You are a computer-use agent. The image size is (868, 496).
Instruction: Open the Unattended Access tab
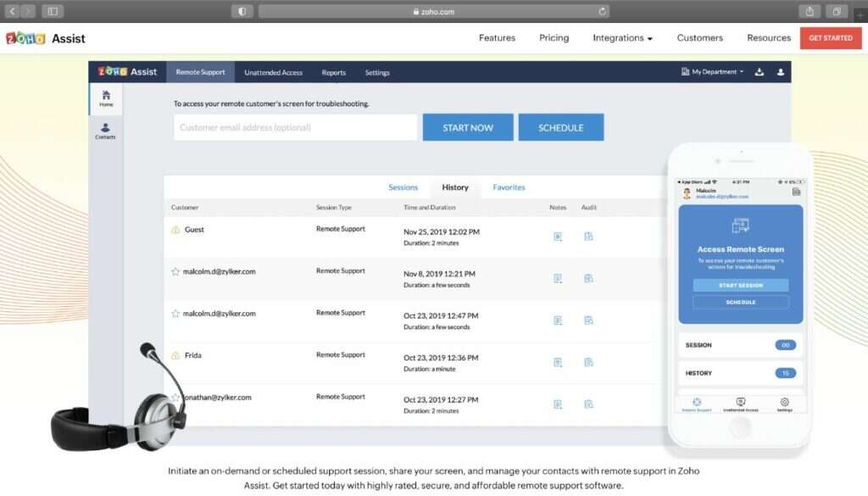pyautogui.click(x=273, y=72)
